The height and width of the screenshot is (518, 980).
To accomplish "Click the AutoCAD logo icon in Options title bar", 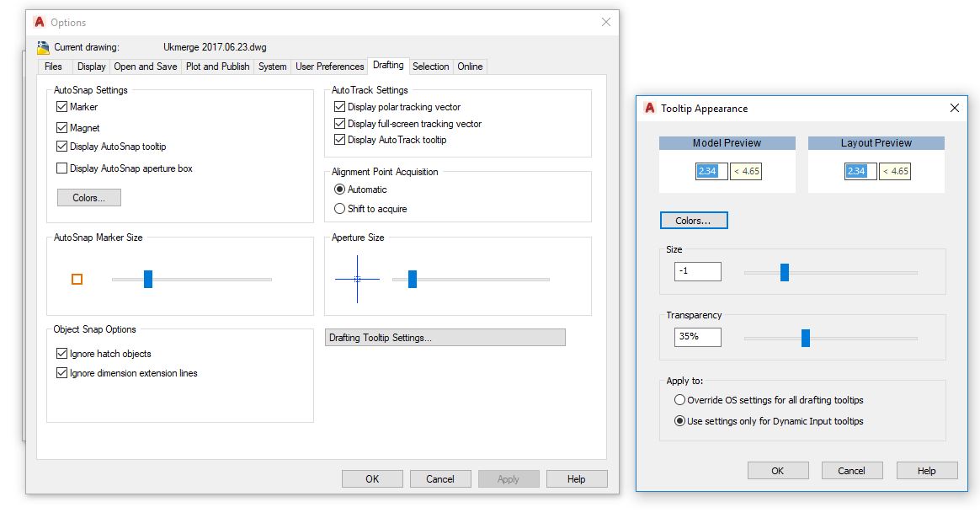I will click(x=40, y=22).
